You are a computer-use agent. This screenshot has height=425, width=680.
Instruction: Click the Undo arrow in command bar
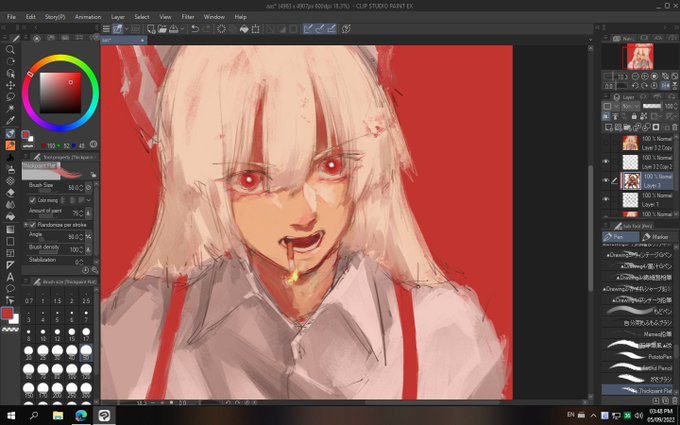195,29
